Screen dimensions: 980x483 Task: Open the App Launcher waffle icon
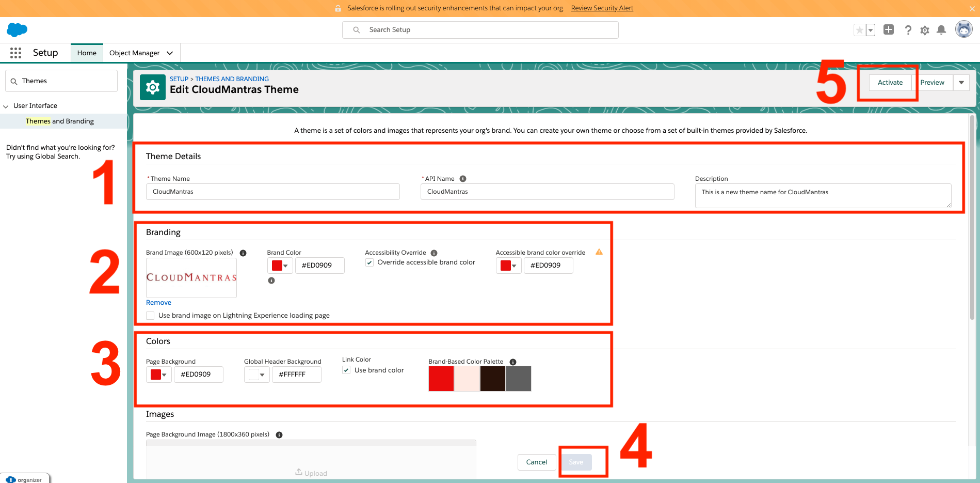tap(15, 53)
